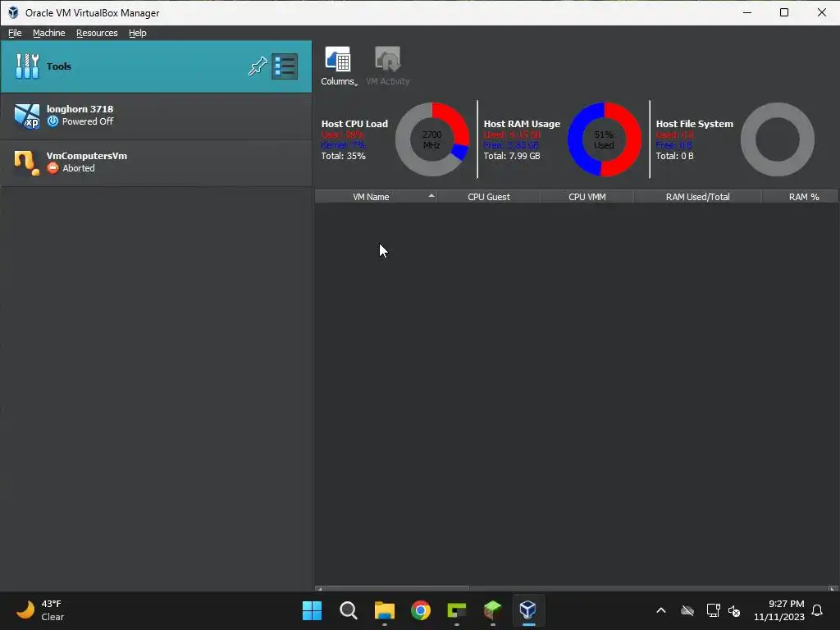Open the Machine menu
This screenshot has height=630, width=840.
click(48, 33)
